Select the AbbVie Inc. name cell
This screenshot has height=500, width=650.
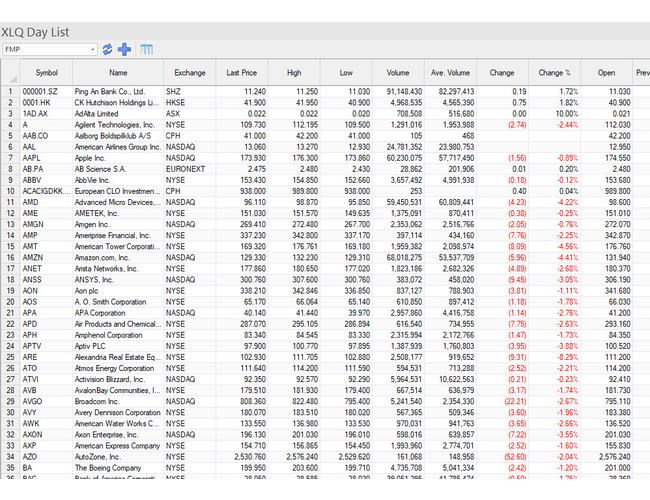(118, 180)
